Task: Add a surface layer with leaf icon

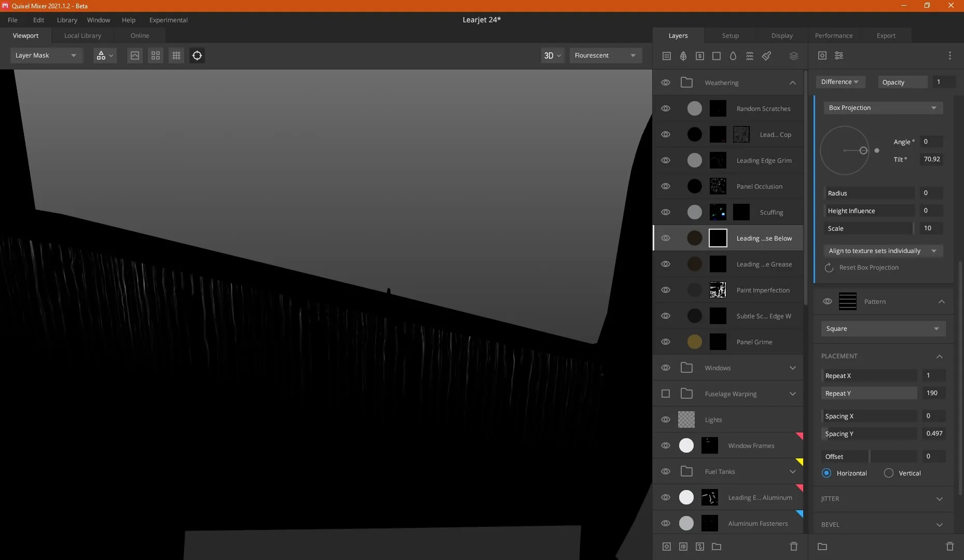Action: [x=683, y=56]
